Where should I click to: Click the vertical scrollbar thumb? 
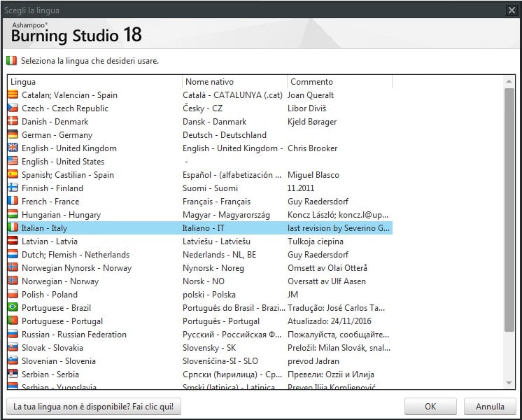click(x=509, y=210)
